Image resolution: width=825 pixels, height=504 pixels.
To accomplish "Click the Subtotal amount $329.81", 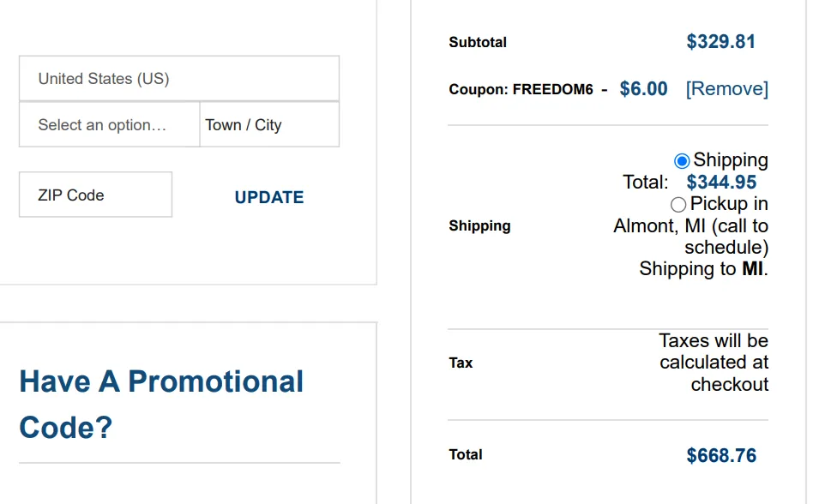I will pyautogui.click(x=720, y=42).
